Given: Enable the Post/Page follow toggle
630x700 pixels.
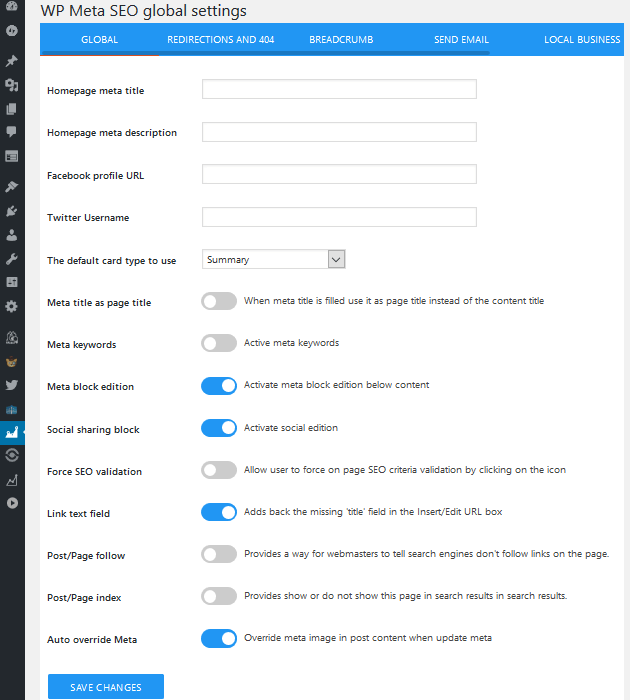Looking at the screenshot, I should pyautogui.click(x=219, y=554).
